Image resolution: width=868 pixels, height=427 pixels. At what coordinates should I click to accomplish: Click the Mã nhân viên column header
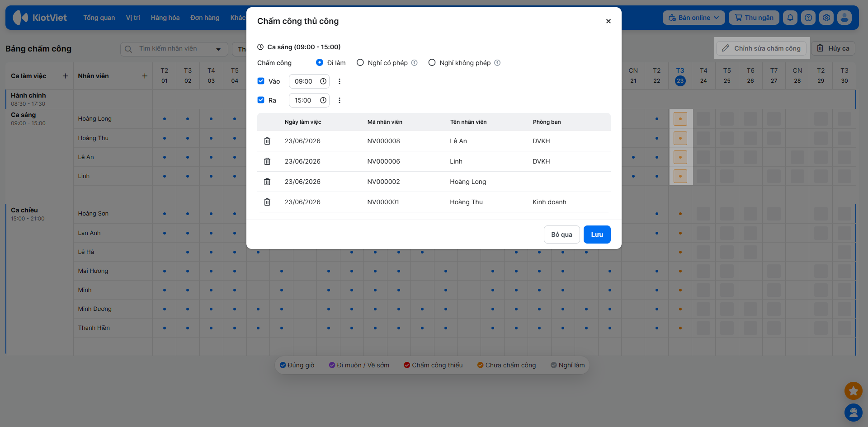pos(385,122)
